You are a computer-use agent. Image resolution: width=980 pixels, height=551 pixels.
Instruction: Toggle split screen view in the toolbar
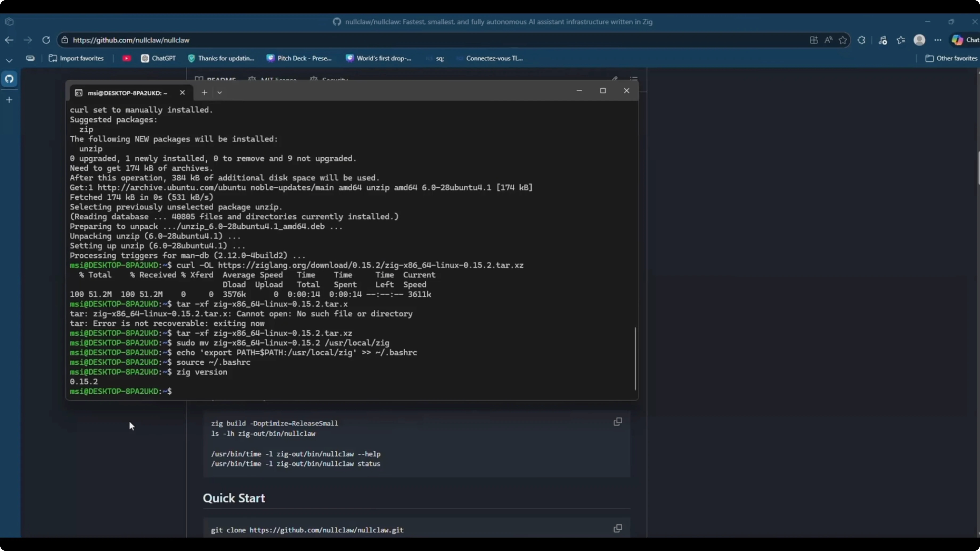coord(814,40)
